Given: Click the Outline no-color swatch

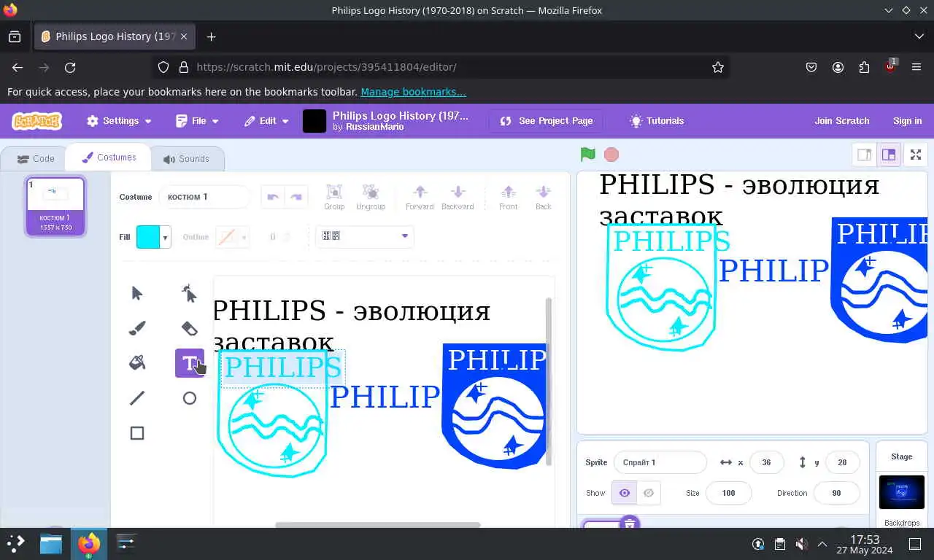Looking at the screenshot, I should point(227,237).
